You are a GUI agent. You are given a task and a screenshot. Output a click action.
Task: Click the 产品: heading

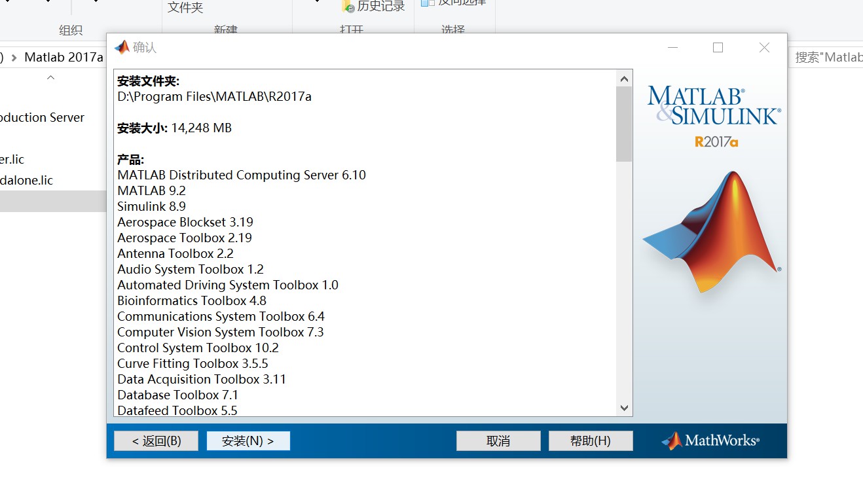pyautogui.click(x=130, y=160)
